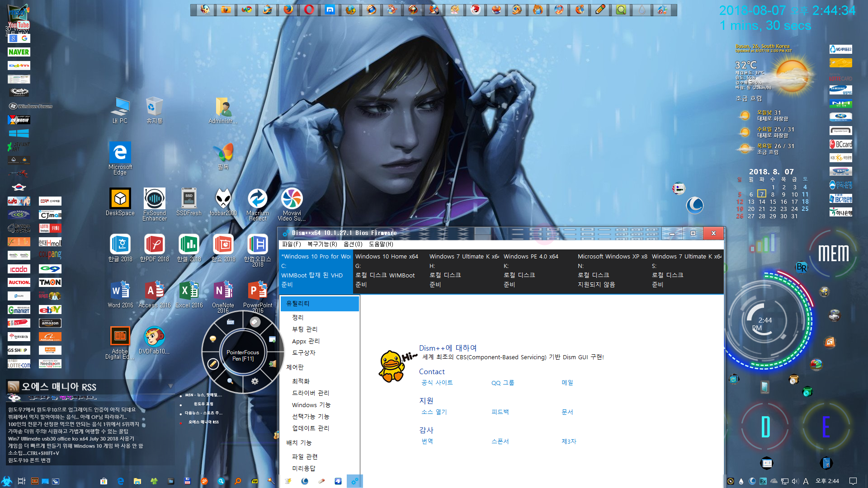The width and height of the screenshot is (868, 488).
Task: Open Microsoft Edge desktop icon
Action: pyautogui.click(x=120, y=158)
